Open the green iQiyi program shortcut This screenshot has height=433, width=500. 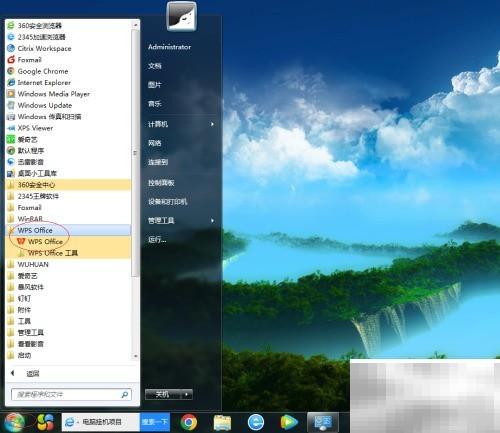tap(22, 139)
